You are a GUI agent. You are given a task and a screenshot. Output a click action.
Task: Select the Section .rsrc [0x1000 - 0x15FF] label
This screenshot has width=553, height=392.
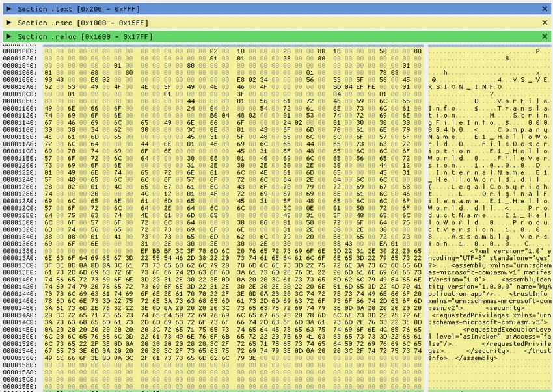(83, 23)
